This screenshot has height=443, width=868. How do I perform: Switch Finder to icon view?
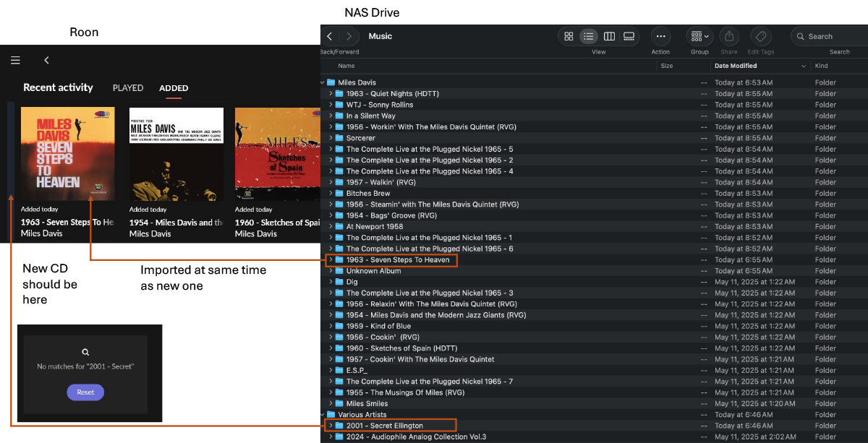[x=569, y=36]
